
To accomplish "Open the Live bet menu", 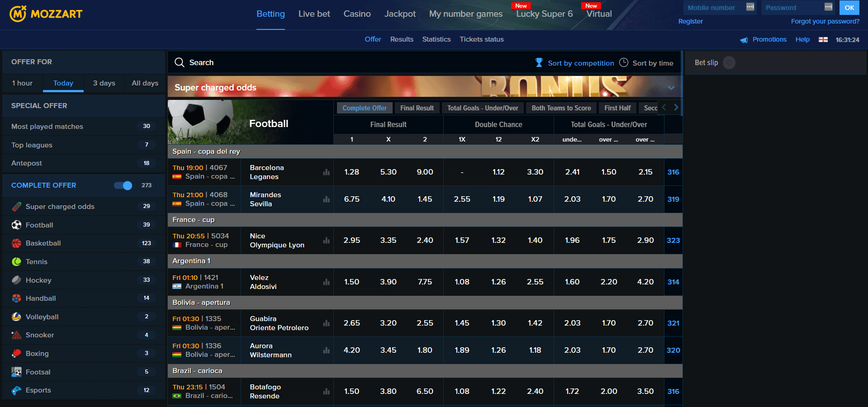I will [x=314, y=14].
